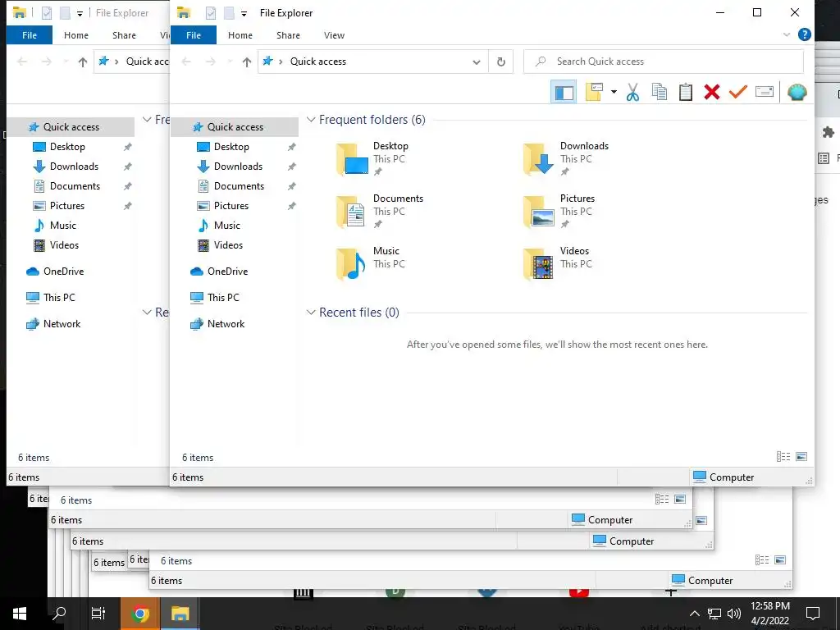
Task: Open the Customize Quick Access Toolbar dropdown
Action: [x=244, y=13]
